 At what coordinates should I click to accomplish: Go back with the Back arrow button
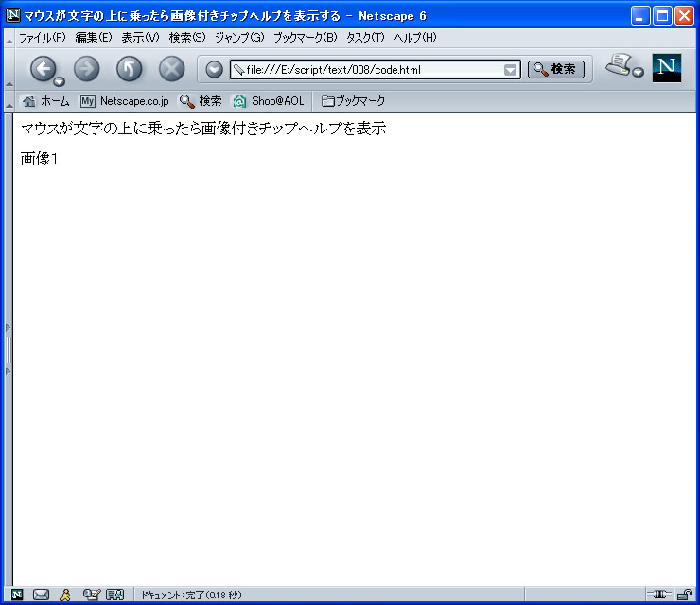tap(43, 69)
